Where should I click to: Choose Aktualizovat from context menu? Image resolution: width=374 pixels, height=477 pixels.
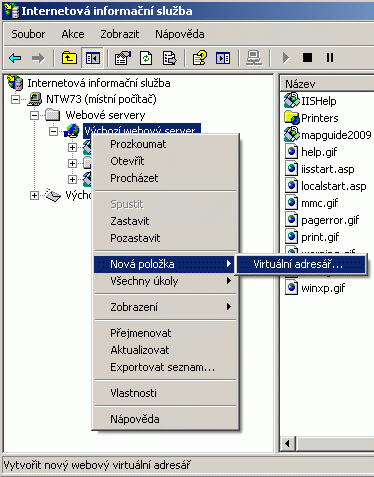pyautogui.click(x=165, y=350)
